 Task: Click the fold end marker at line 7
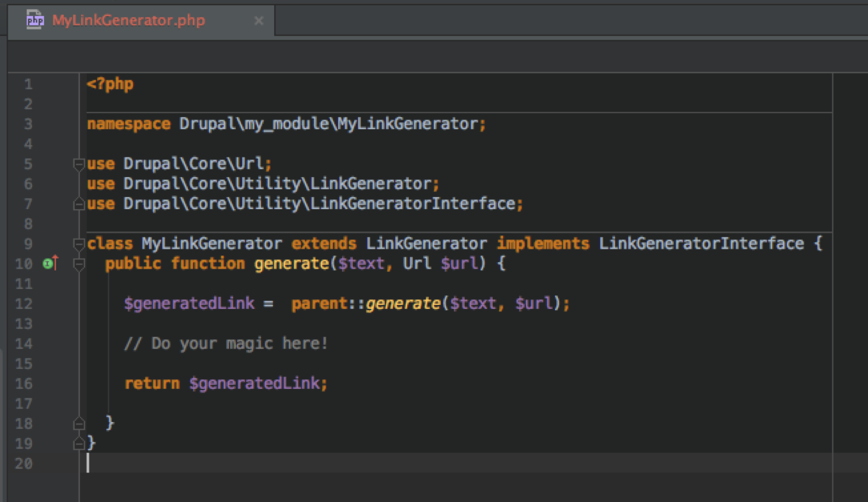pos(79,203)
